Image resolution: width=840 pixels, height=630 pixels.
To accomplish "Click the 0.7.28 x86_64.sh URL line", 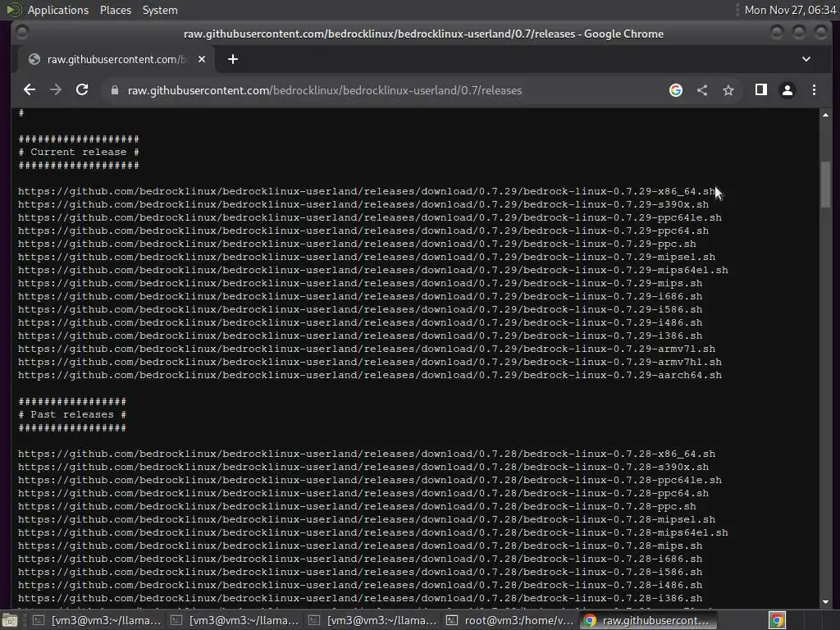I will click(367, 454).
